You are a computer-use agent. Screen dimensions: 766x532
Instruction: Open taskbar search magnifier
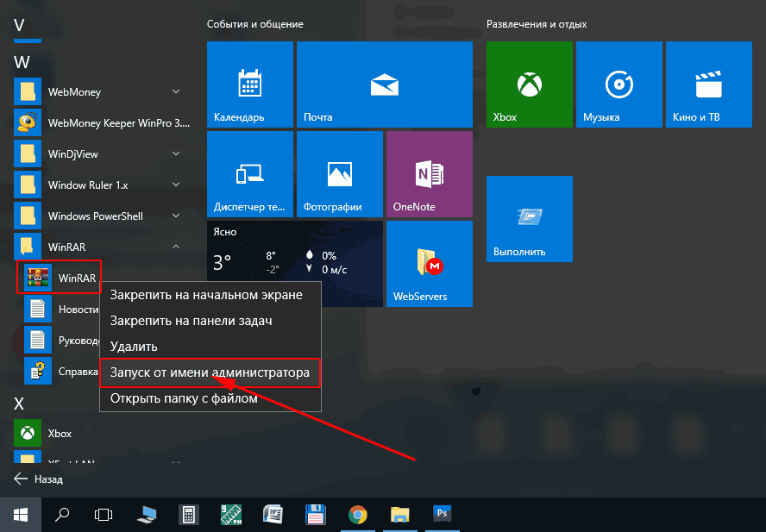pos(62,515)
